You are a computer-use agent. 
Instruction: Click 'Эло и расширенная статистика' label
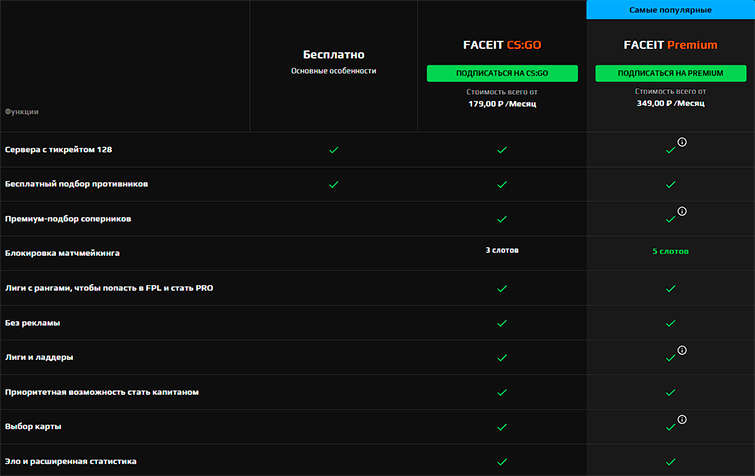tap(70, 462)
